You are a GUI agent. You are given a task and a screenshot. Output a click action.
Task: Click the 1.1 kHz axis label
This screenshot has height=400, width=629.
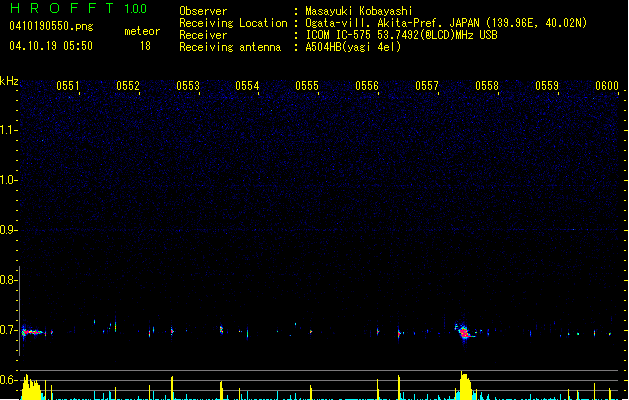pos(8,130)
